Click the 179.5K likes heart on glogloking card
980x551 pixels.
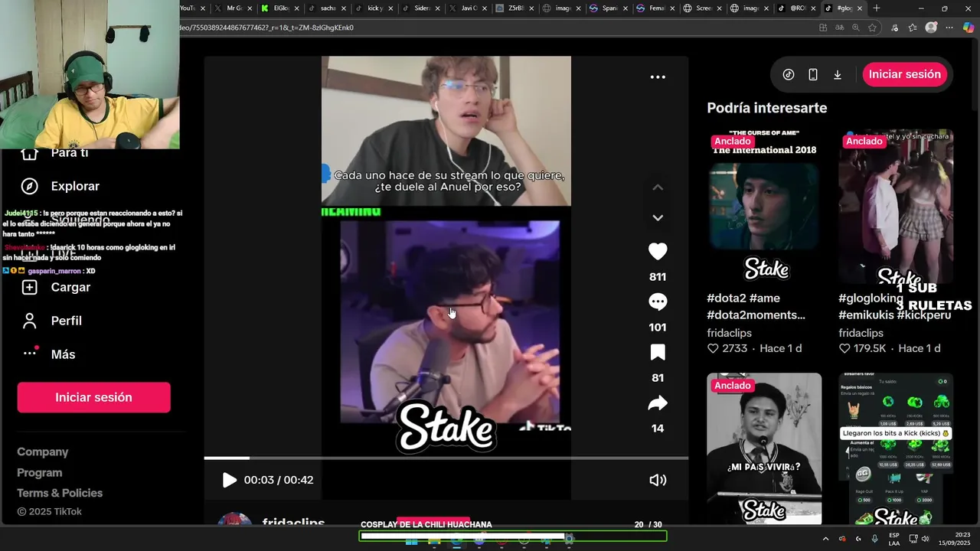coord(844,348)
